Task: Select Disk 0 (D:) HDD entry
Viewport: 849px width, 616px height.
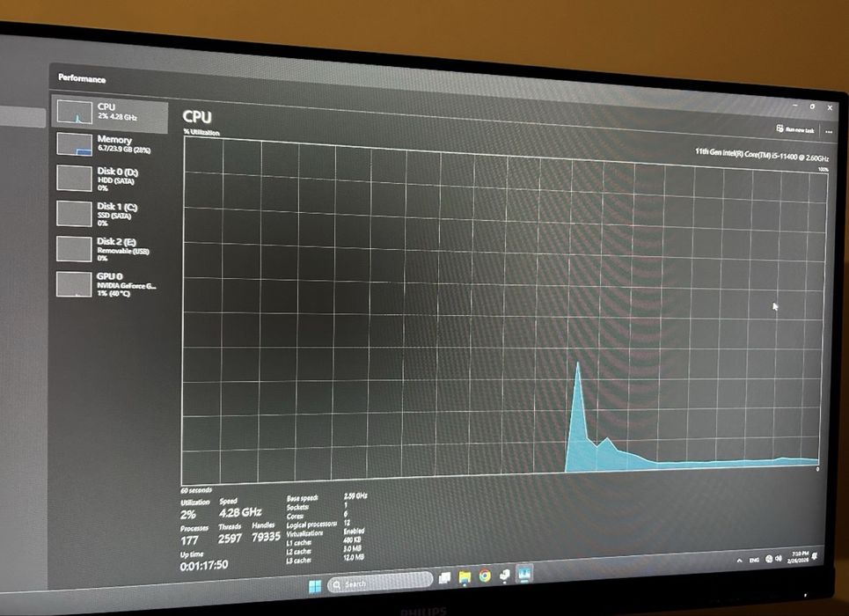Action: (x=109, y=179)
